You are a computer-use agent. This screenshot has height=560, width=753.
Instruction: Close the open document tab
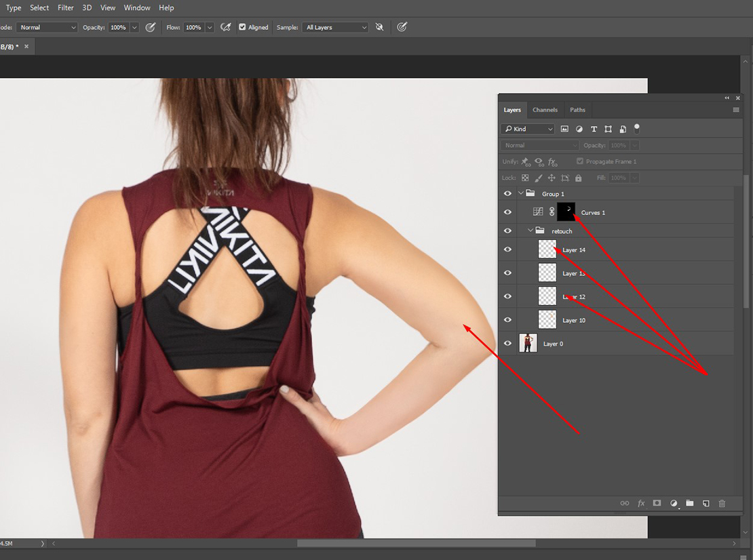click(26, 47)
